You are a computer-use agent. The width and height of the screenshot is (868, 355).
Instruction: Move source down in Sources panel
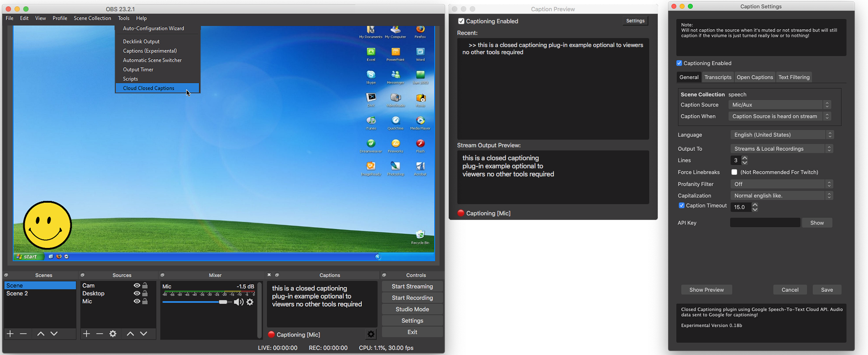coord(144,334)
